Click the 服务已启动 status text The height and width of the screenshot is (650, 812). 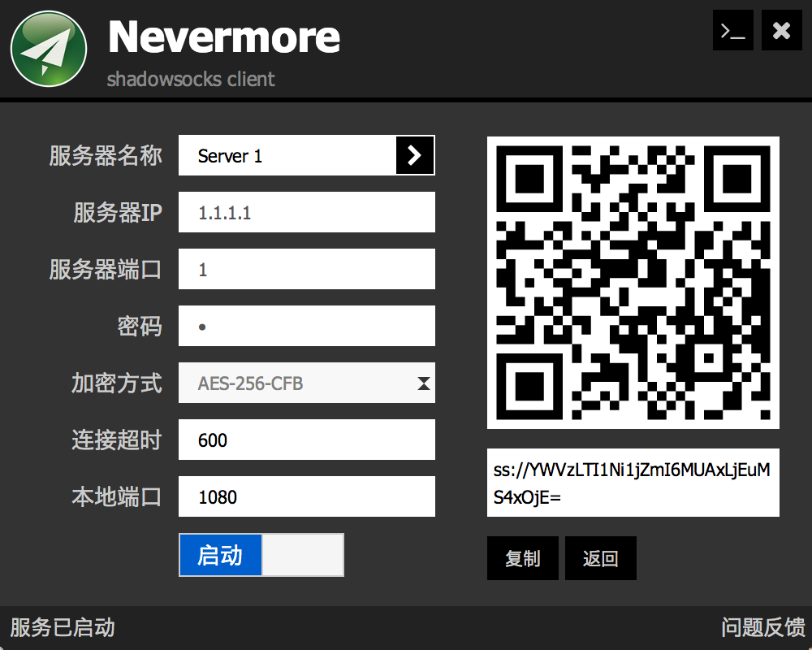click(x=63, y=627)
